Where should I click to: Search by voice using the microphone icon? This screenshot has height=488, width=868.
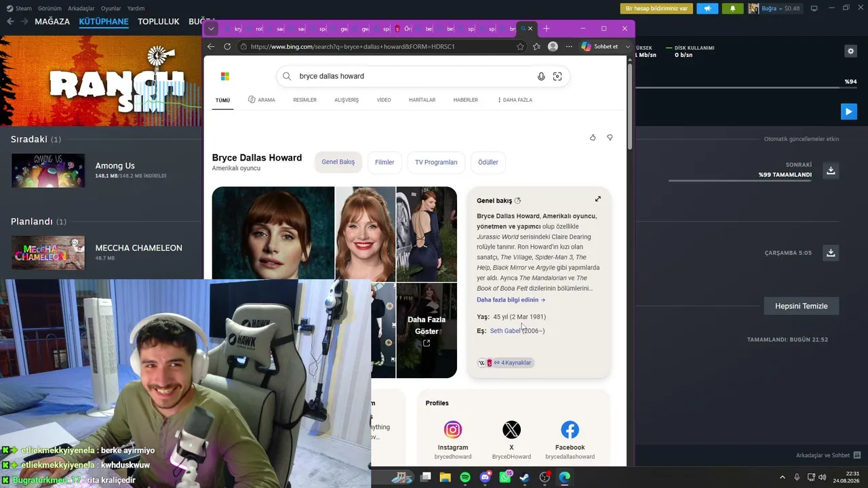point(541,76)
